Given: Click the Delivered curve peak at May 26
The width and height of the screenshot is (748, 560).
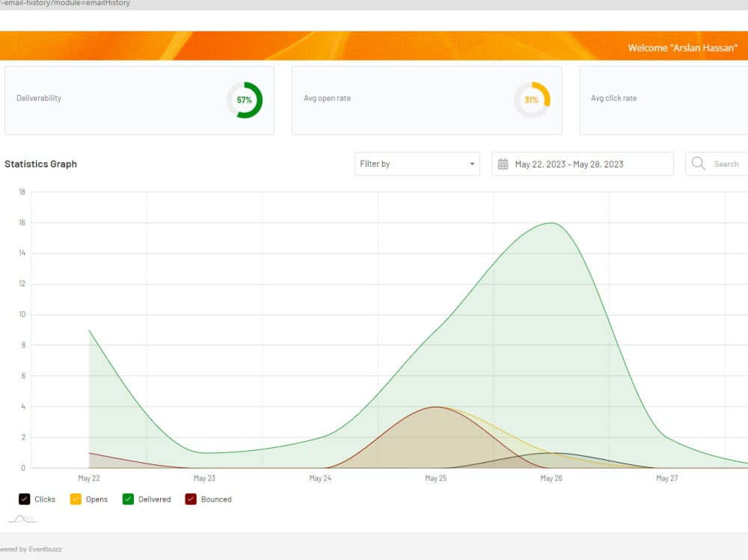Looking at the screenshot, I should pyautogui.click(x=551, y=223).
